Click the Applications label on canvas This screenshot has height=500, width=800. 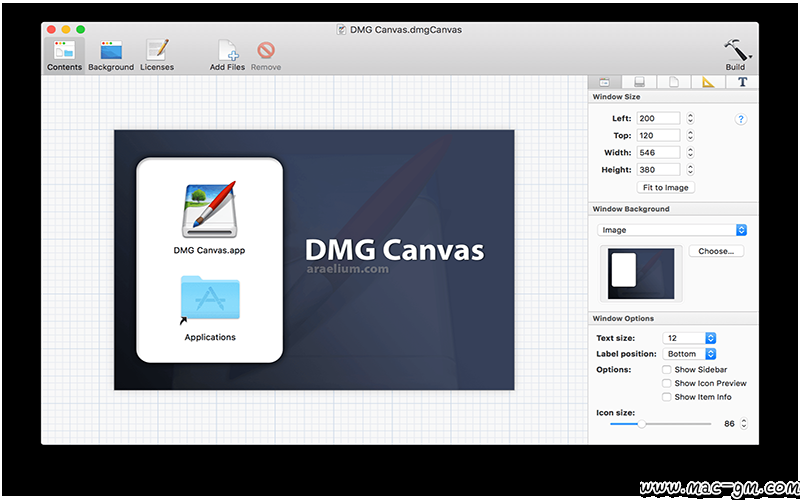pyautogui.click(x=210, y=337)
